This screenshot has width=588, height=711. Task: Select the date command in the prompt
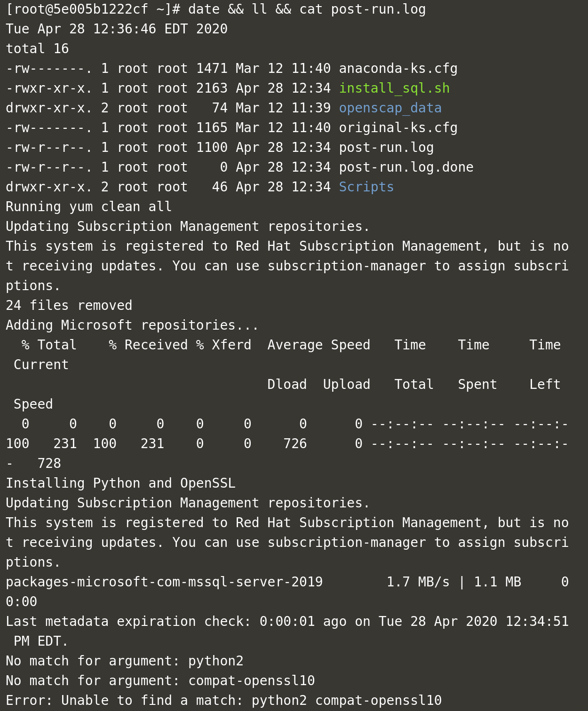[x=203, y=9]
